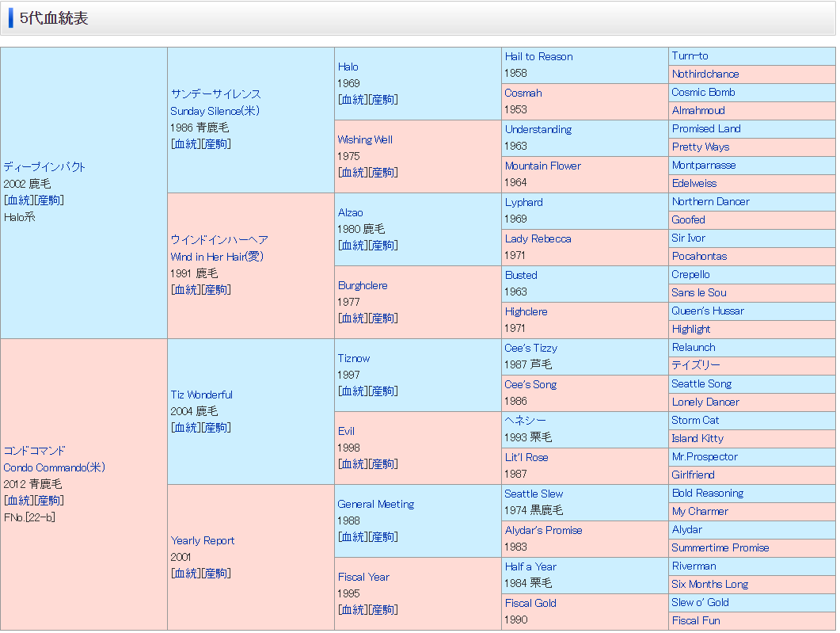Select Alydar ancestor link
The image size is (840, 633).
pyautogui.click(x=687, y=530)
